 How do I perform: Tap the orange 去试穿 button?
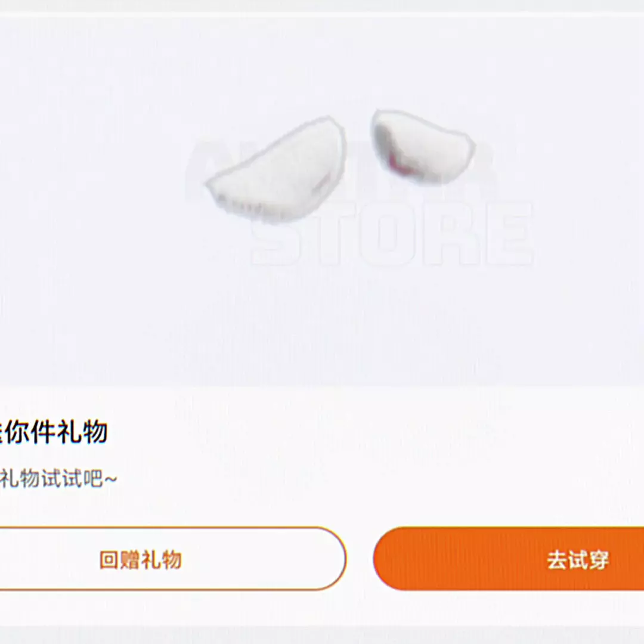(509, 559)
